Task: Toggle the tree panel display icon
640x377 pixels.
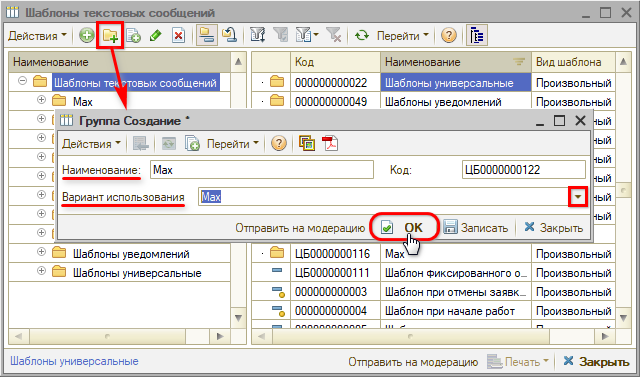Action: point(477,35)
